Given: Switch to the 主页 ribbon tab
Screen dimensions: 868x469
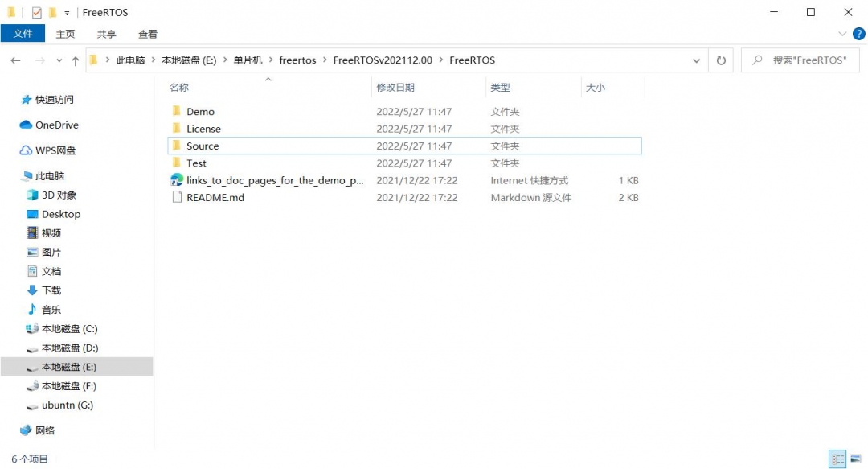Looking at the screenshot, I should [65, 34].
